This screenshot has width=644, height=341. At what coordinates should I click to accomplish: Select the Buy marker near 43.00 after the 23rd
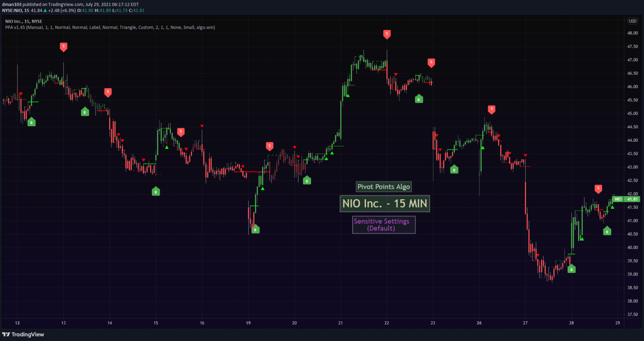(x=454, y=169)
